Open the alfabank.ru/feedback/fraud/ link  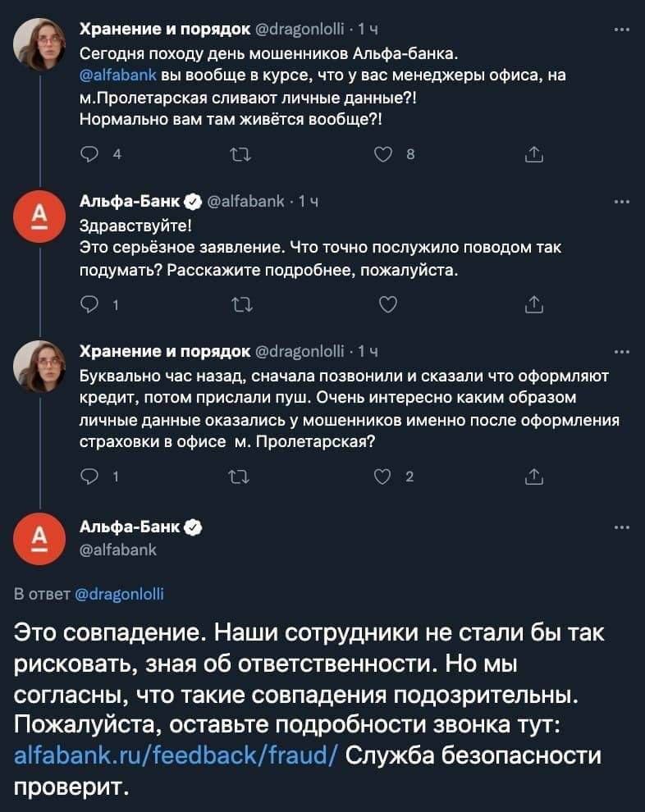click(x=176, y=755)
